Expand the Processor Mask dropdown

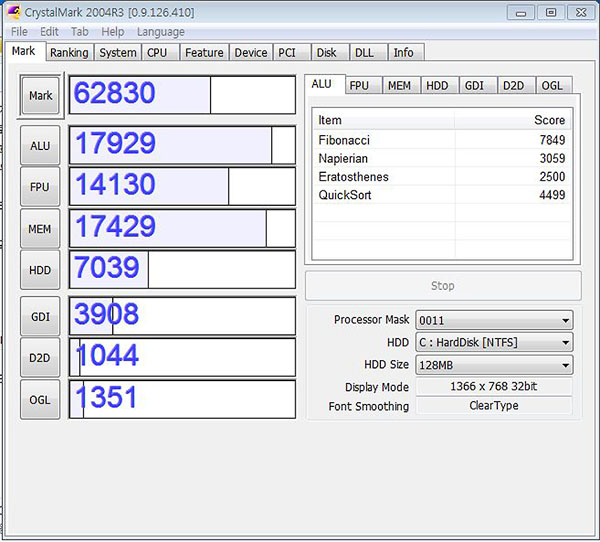(494, 320)
